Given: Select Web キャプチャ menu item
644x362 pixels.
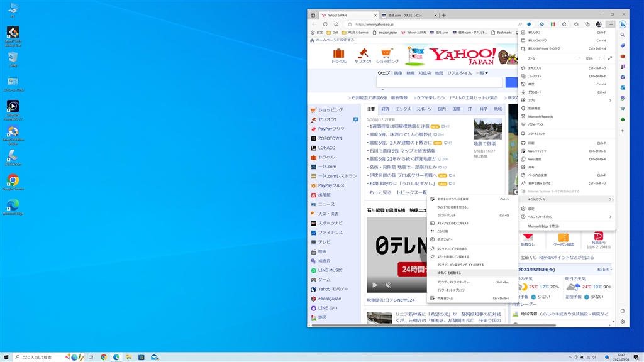Looking at the screenshot, I should [567, 151].
